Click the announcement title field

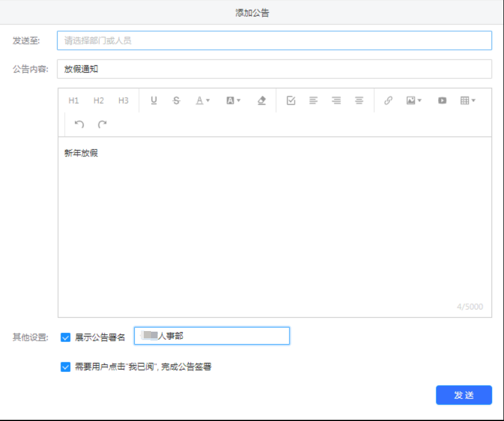tap(274, 69)
